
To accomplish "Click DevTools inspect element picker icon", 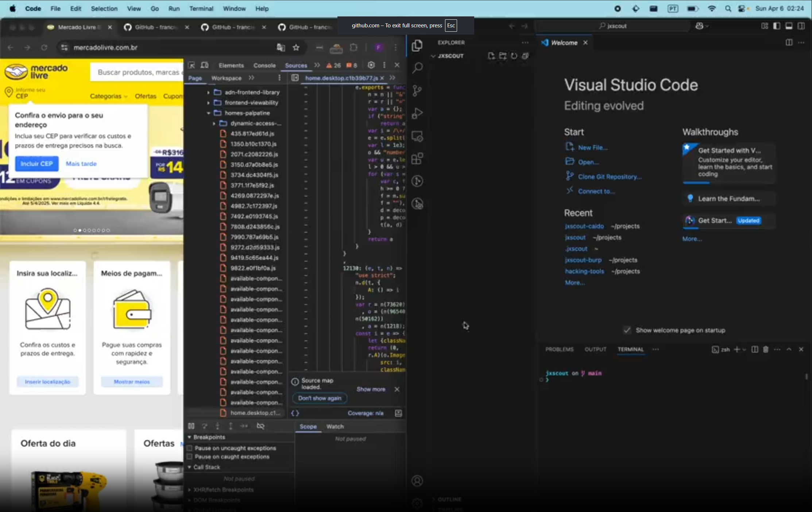I will (192, 65).
